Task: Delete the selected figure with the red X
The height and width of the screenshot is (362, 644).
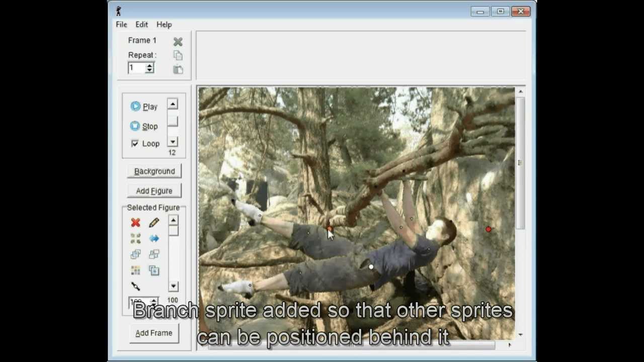Action: pyautogui.click(x=135, y=222)
